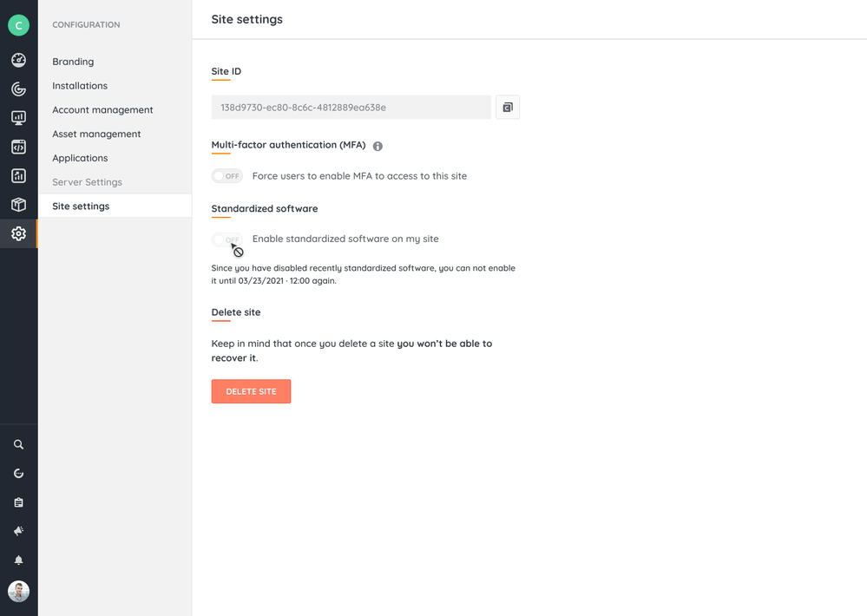Open the user profile photo avatar

(x=18, y=591)
